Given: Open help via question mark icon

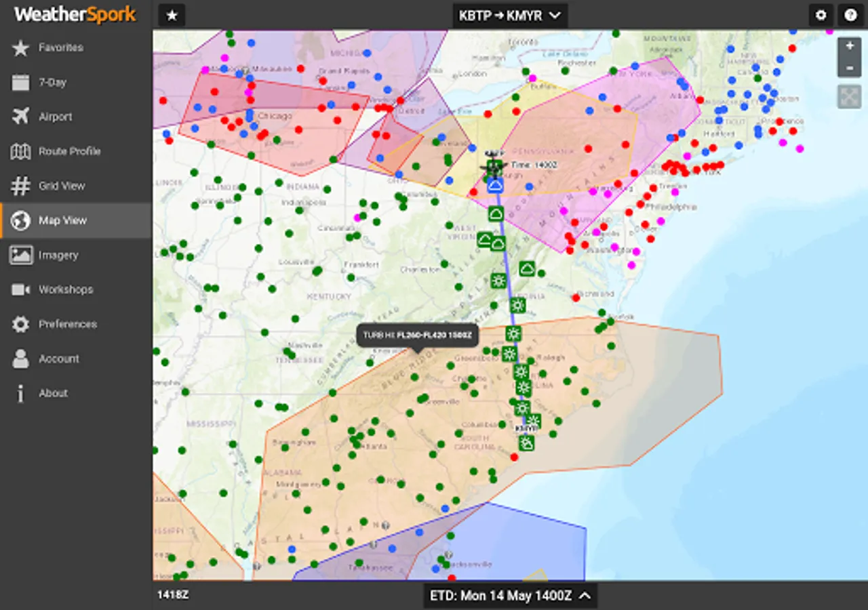Looking at the screenshot, I should 850,15.
